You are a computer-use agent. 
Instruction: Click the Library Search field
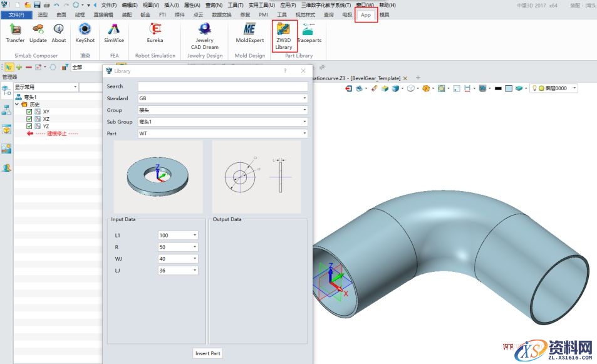[x=222, y=86]
